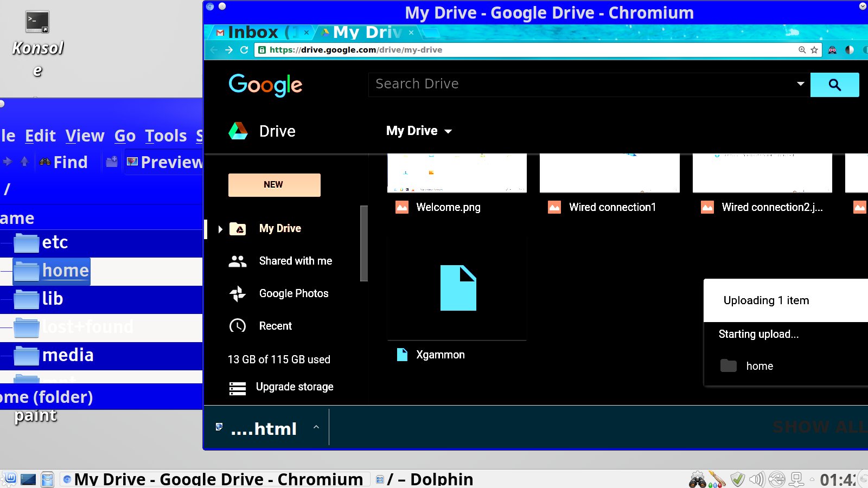Click the Drive sidebar scrollbar
This screenshot has width=868, height=488.
pyautogui.click(x=364, y=243)
